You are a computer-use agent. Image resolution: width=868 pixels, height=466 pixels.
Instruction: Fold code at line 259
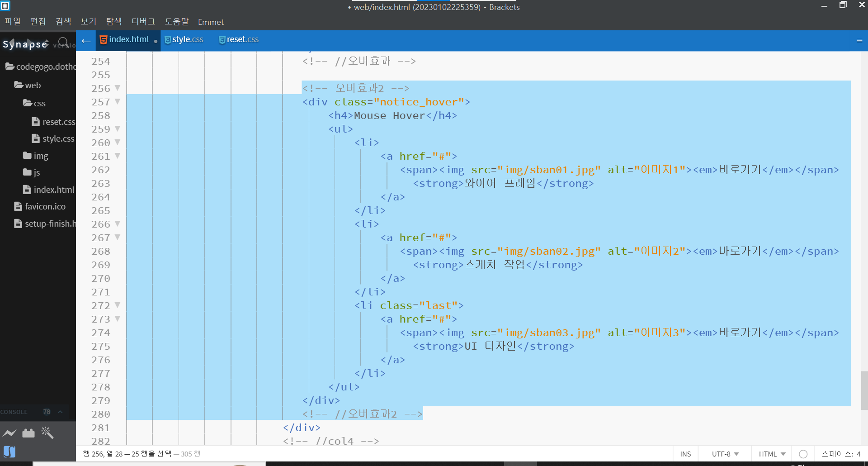(x=118, y=128)
